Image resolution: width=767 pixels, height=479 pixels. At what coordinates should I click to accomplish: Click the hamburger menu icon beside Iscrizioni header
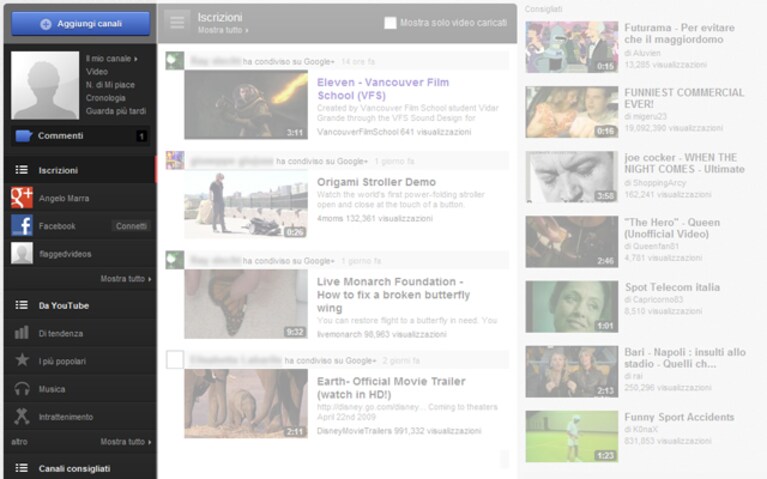[177, 23]
